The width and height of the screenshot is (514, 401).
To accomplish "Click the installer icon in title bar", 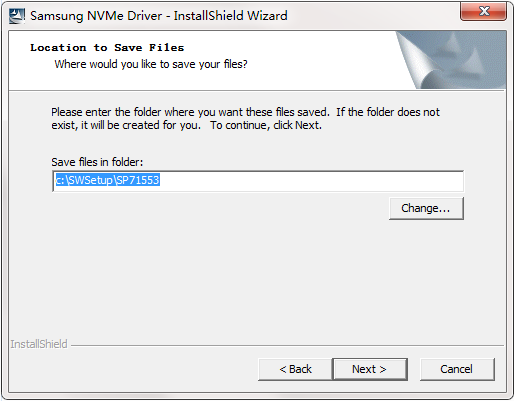I will coord(17,16).
